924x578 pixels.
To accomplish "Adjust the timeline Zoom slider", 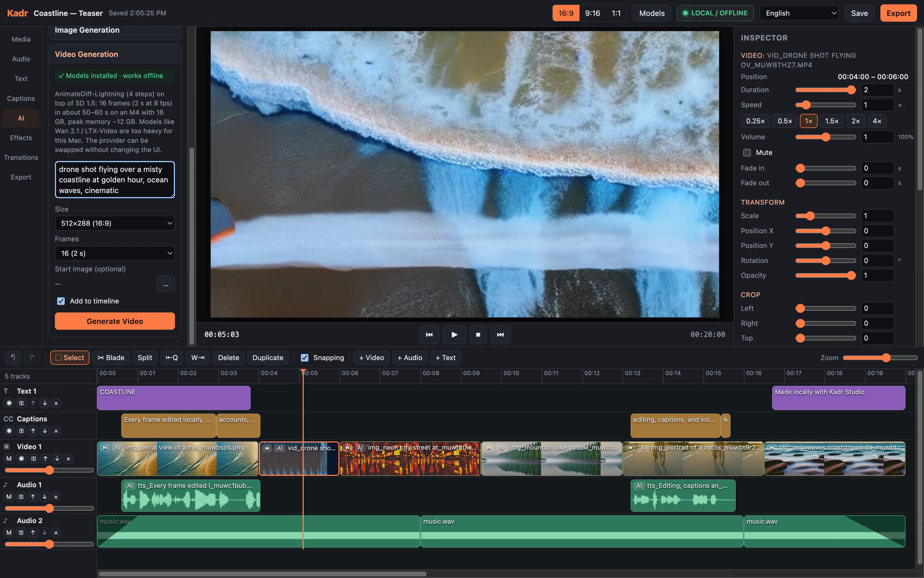I will [880, 357].
